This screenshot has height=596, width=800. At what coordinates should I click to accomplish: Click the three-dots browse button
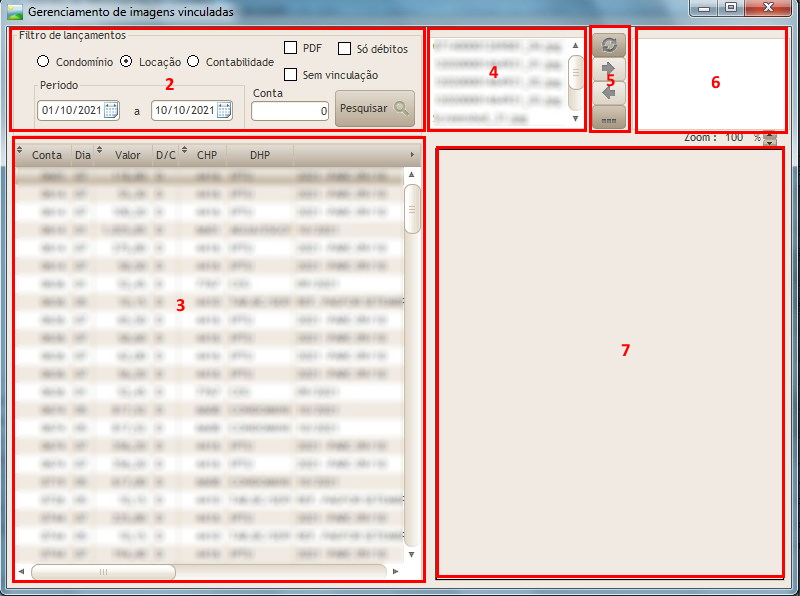(608, 117)
